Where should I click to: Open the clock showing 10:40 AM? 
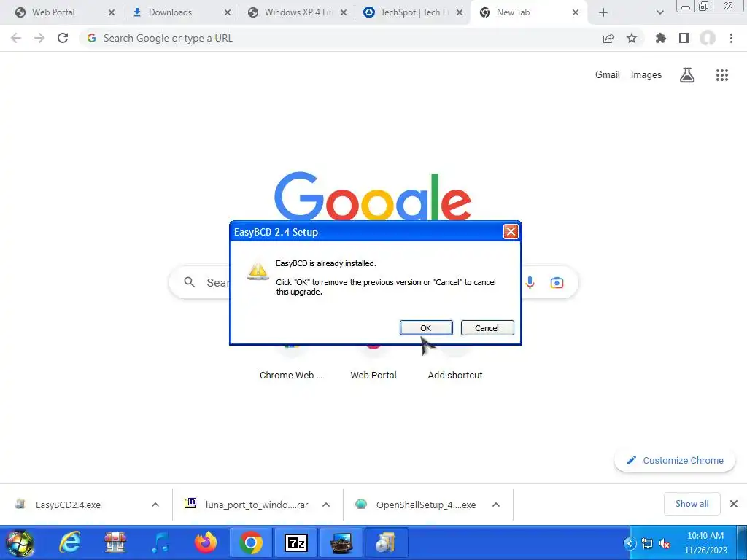[705, 542]
